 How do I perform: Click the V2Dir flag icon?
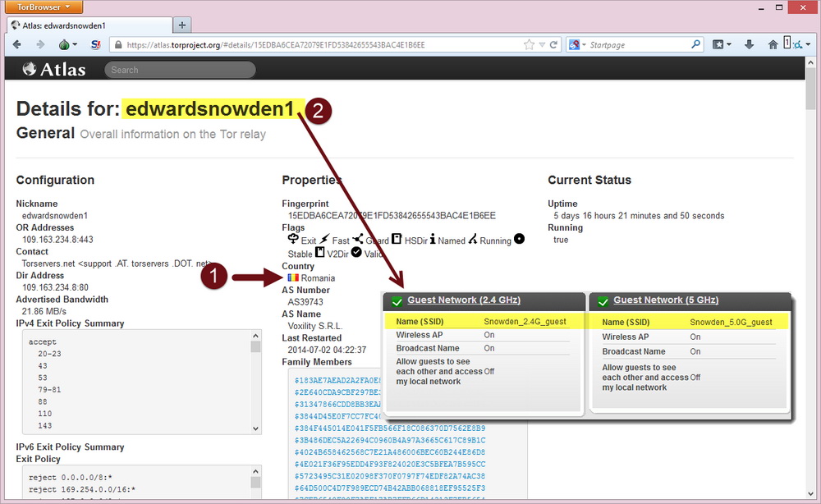tap(319, 253)
